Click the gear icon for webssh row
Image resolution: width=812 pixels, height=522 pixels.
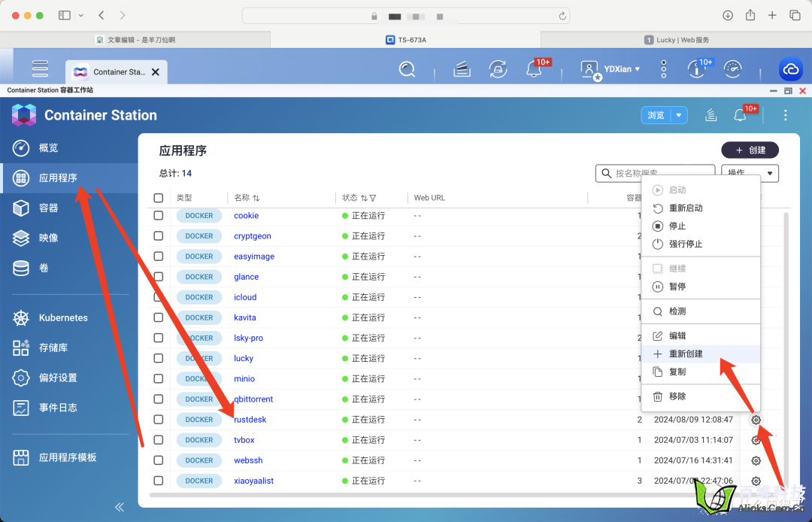pyautogui.click(x=756, y=460)
